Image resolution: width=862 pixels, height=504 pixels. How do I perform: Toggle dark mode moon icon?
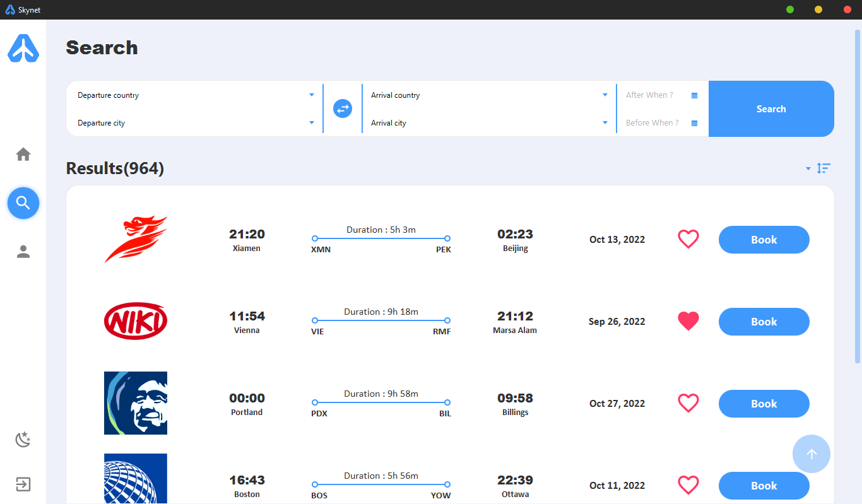[23, 439]
